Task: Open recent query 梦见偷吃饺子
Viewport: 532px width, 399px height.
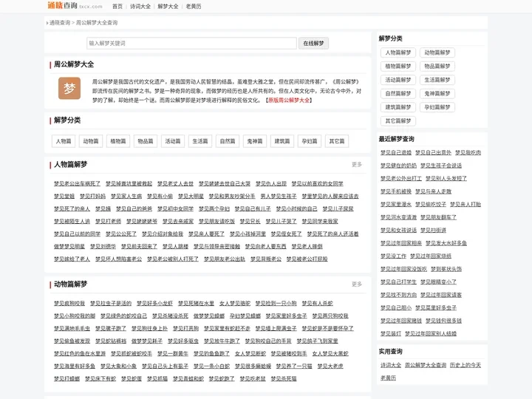Action: coord(431,204)
